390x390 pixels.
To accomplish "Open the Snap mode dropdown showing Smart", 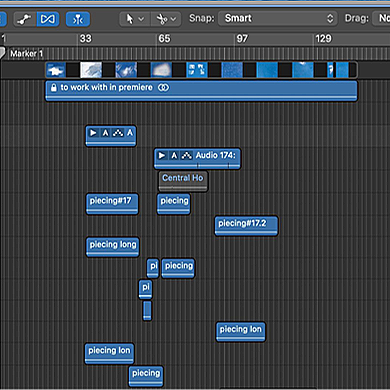I will pyautogui.click(x=278, y=18).
